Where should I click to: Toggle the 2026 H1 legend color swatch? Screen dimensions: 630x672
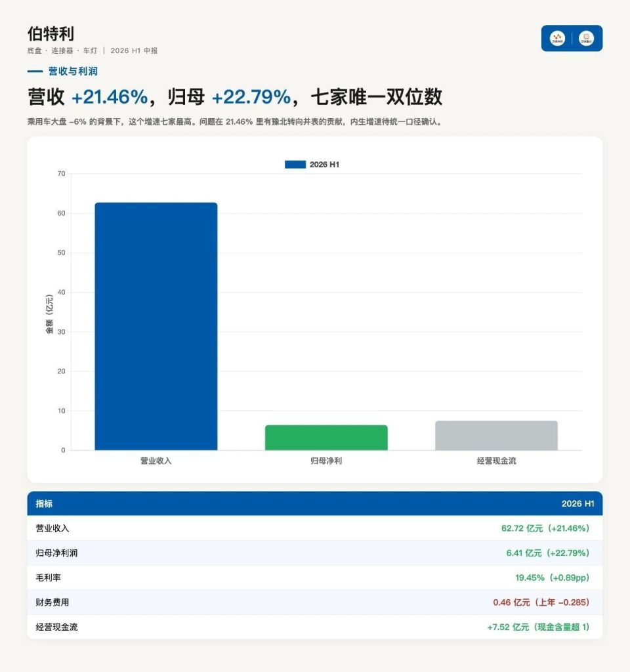[x=295, y=165]
